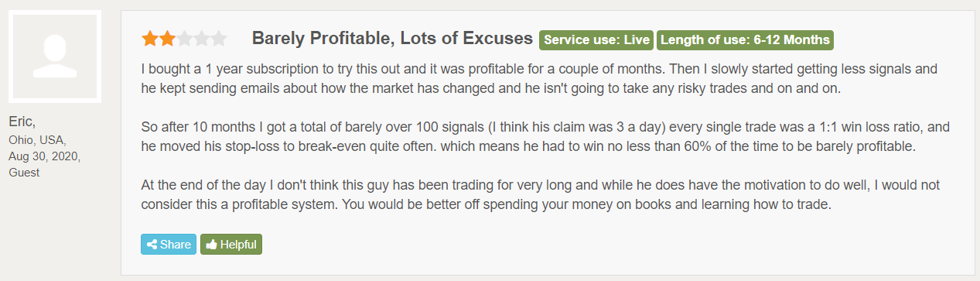Click the 'Service use: Live' green badge
Screen dimensions: 980x281
click(596, 39)
